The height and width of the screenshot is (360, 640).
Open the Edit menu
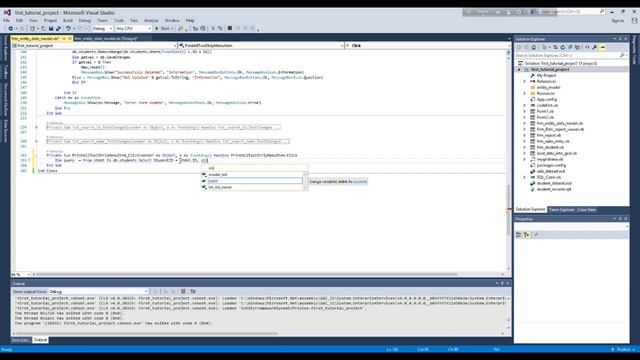tap(19, 20)
